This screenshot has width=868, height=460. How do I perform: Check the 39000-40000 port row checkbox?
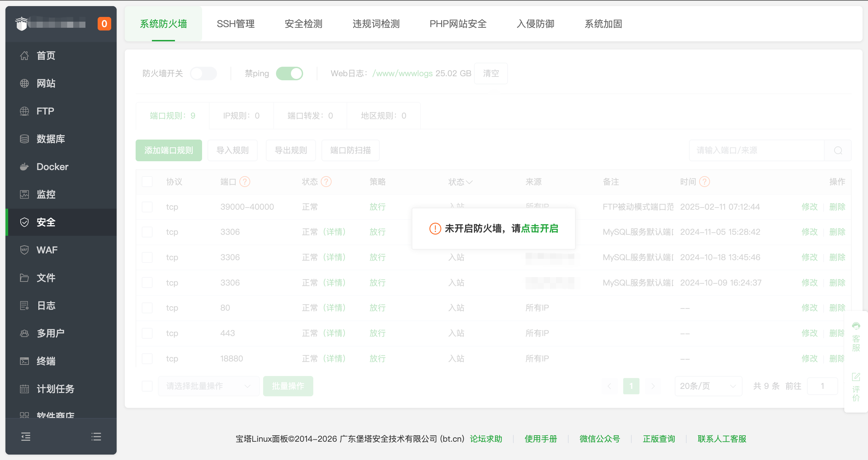click(x=147, y=207)
